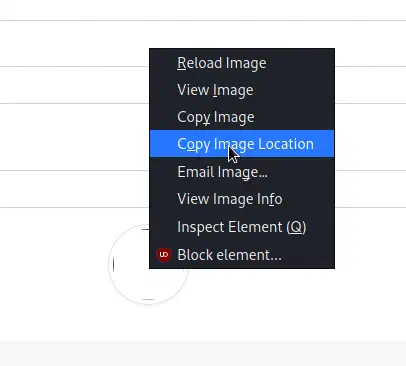Select Copy Image in the menu

pyautogui.click(x=242, y=117)
